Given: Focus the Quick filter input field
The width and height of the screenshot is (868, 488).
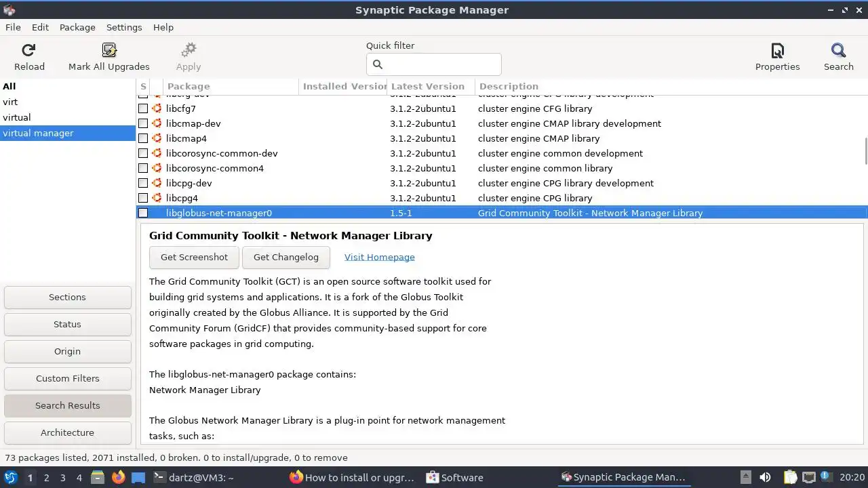Looking at the screenshot, I should pos(434,64).
